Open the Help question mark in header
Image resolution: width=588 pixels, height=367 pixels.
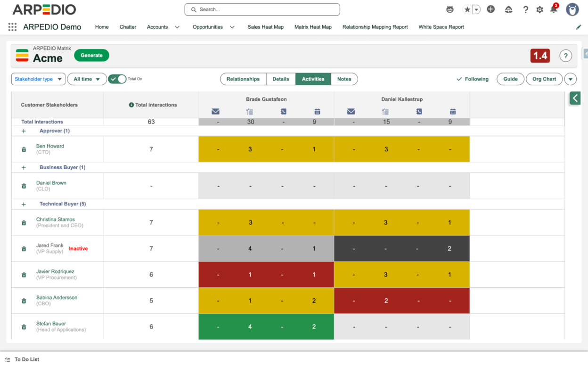pyautogui.click(x=525, y=9)
